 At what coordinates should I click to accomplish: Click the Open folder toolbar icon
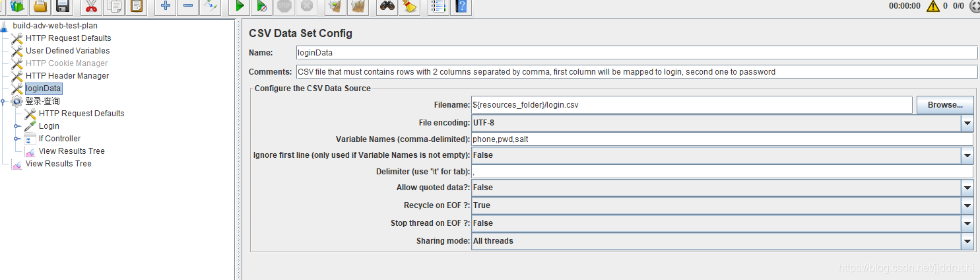click(x=40, y=7)
